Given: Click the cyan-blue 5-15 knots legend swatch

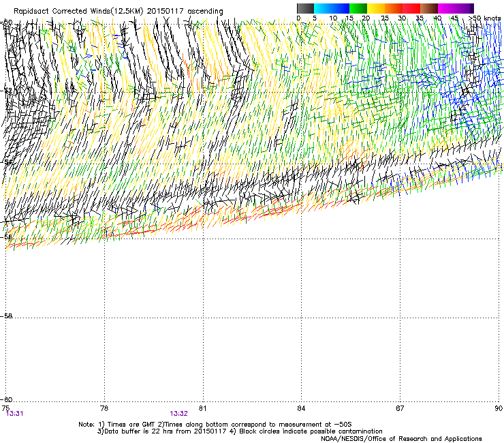Looking at the screenshot, I should point(332,8).
